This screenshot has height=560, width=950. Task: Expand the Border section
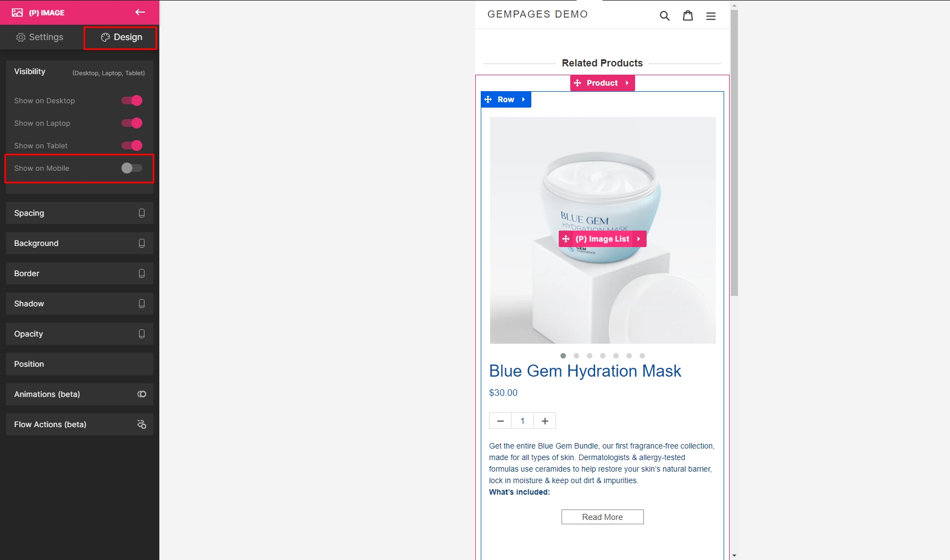click(80, 273)
